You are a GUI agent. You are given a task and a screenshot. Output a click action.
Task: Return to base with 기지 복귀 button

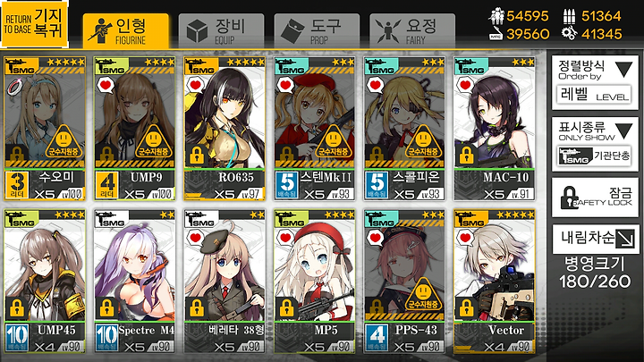coord(35,24)
